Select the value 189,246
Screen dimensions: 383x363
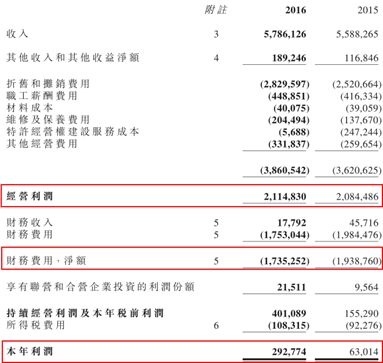(x=289, y=58)
